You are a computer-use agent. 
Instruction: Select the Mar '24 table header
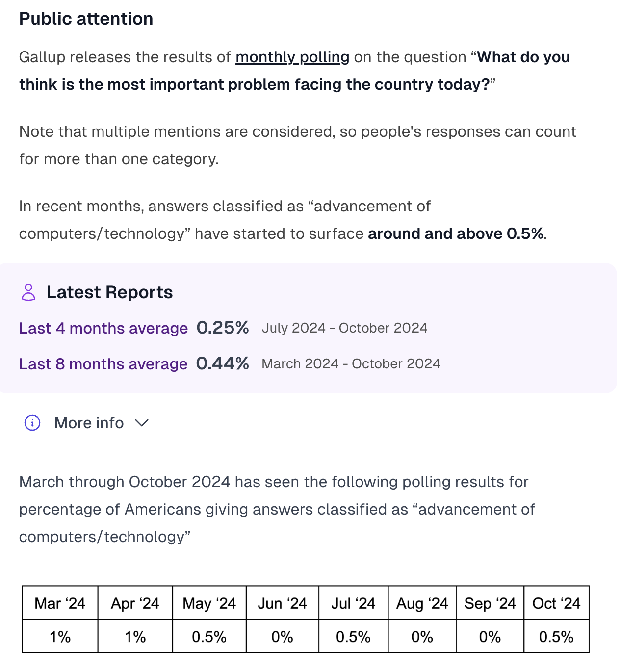click(x=60, y=603)
